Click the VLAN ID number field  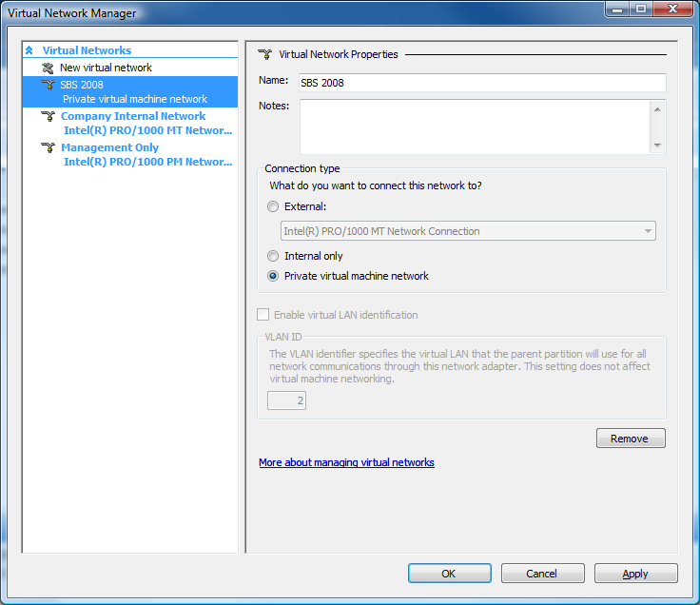(x=286, y=400)
